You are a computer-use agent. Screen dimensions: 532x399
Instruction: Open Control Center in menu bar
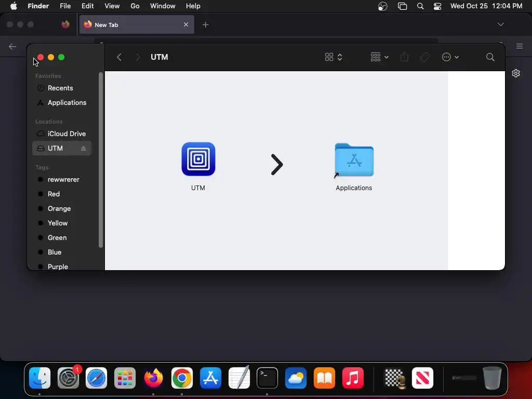(x=437, y=6)
